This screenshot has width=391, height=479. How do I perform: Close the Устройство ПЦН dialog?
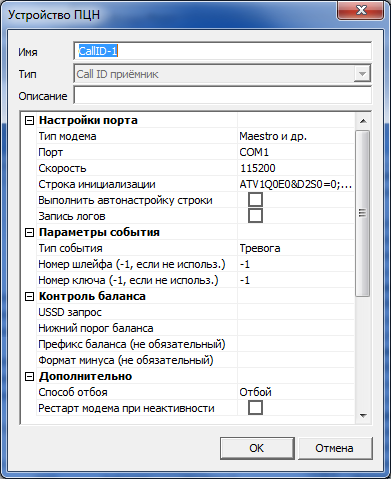361,11
